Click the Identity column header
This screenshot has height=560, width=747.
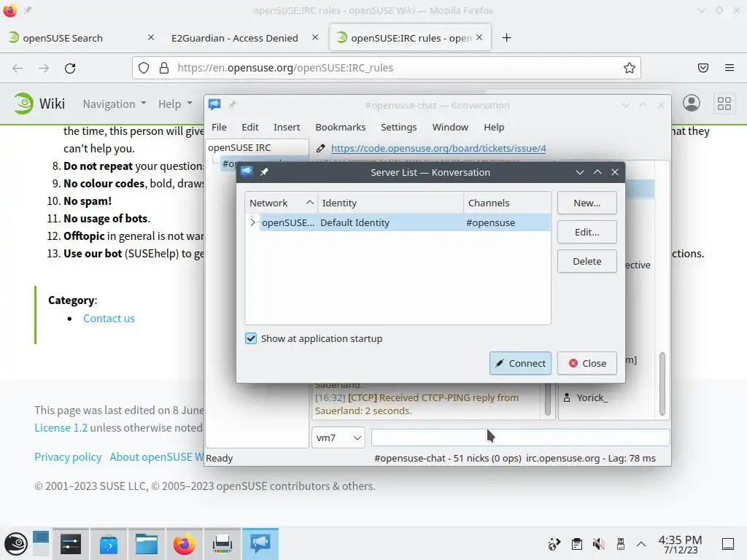coord(391,203)
